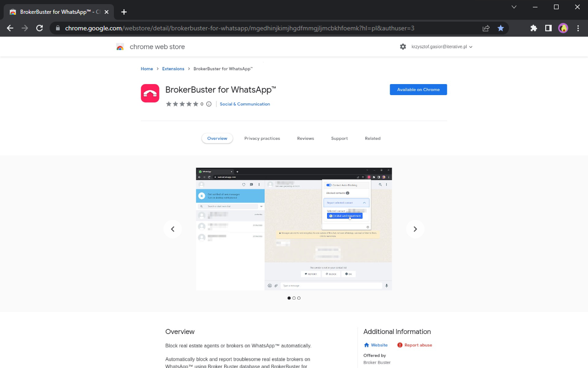588x368 pixels.
Task: Select the second carousel dot
Action: (x=294, y=298)
